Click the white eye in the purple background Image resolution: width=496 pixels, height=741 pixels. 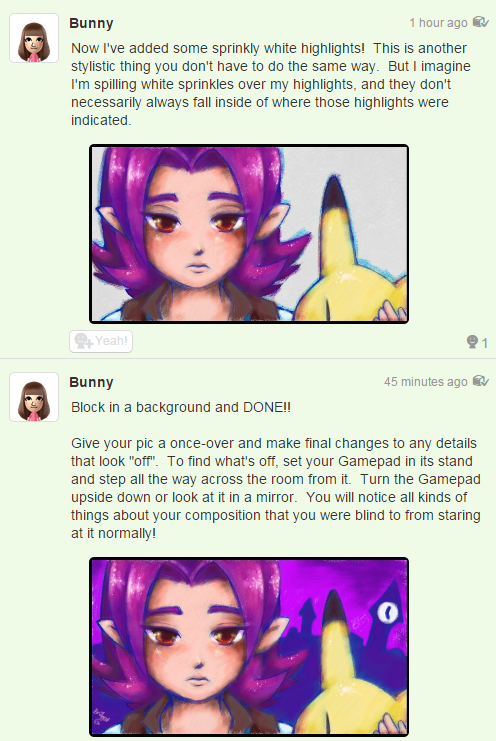click(388, 612)
